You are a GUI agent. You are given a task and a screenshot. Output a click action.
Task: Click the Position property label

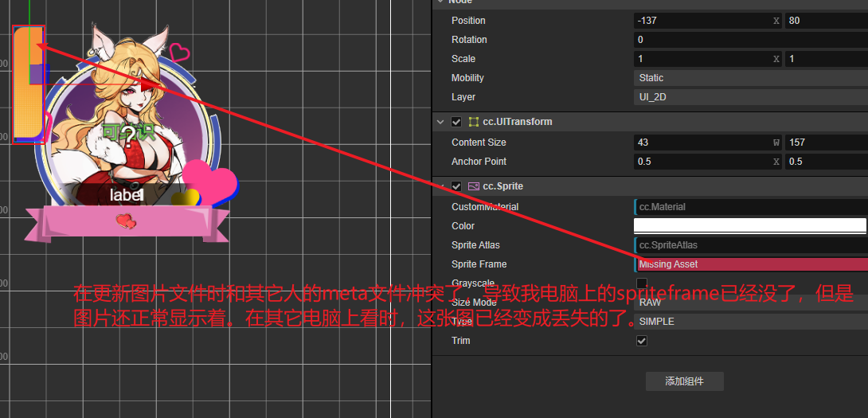[x=468, y=21]
